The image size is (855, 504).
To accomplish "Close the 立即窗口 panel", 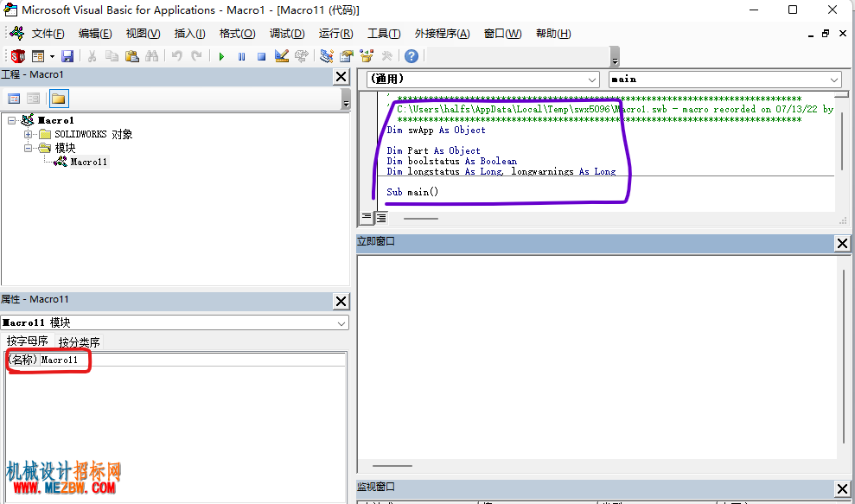I will click(x=842, y=243).
